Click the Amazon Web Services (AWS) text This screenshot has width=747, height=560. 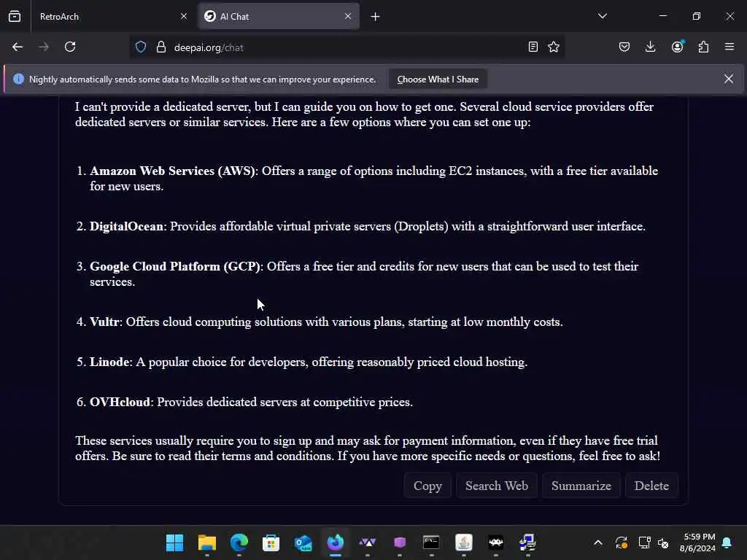tap(172, 171)
